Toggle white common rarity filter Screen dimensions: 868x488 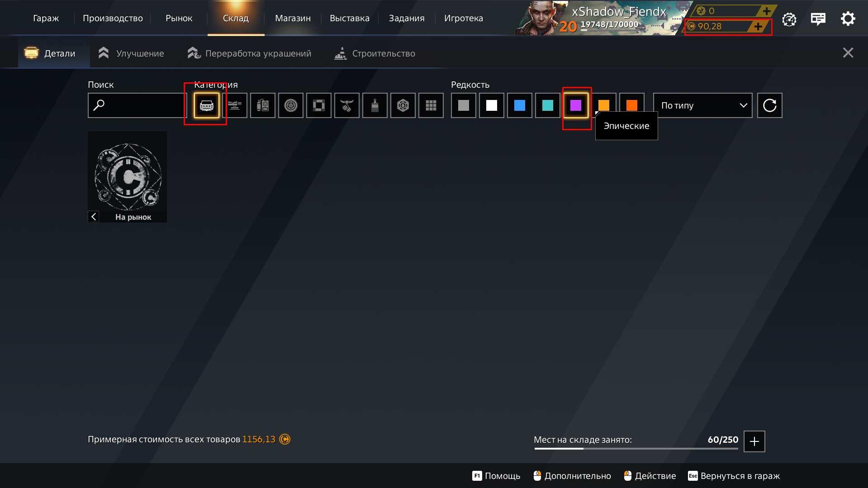pos(492,105)
